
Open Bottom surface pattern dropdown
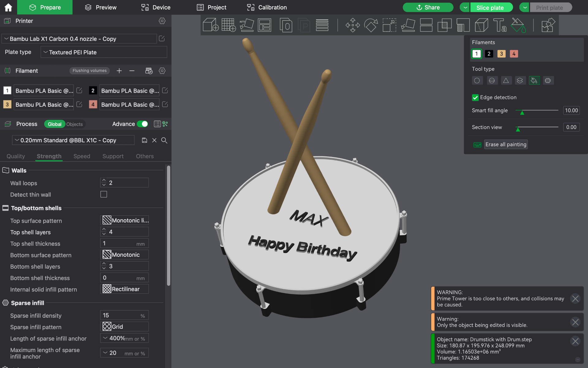click(124, 255)
